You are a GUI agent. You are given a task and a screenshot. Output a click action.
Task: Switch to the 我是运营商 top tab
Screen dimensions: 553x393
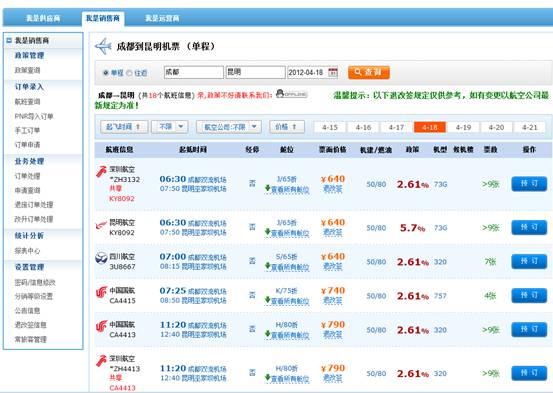coord(162,18)
